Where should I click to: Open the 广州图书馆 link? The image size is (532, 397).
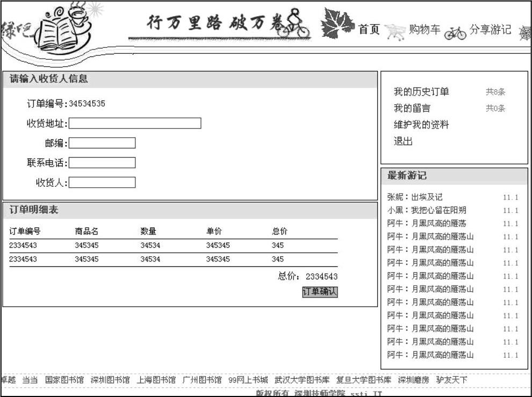(x=202, y=380)
